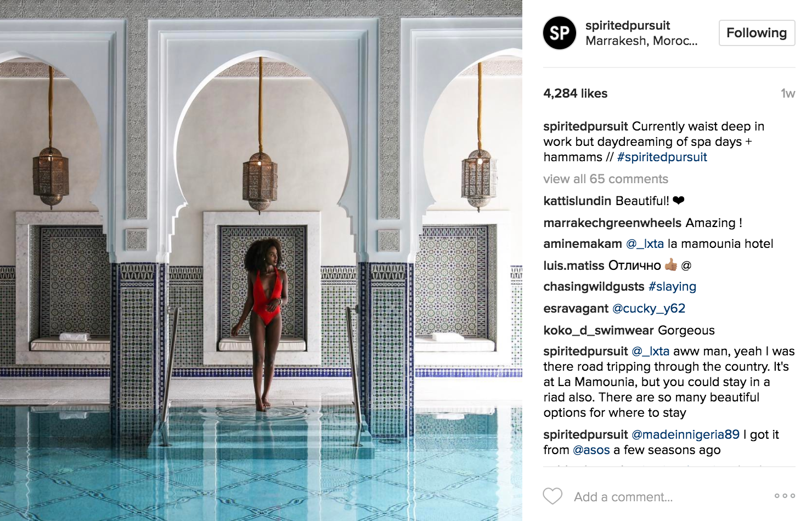Open @madeinnigeria89's profile mention
The width and height of the screenshot is (812, 521).
point(685,434)
